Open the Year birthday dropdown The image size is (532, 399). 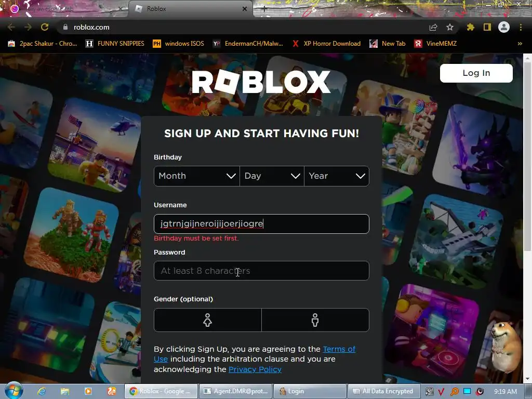337,176
